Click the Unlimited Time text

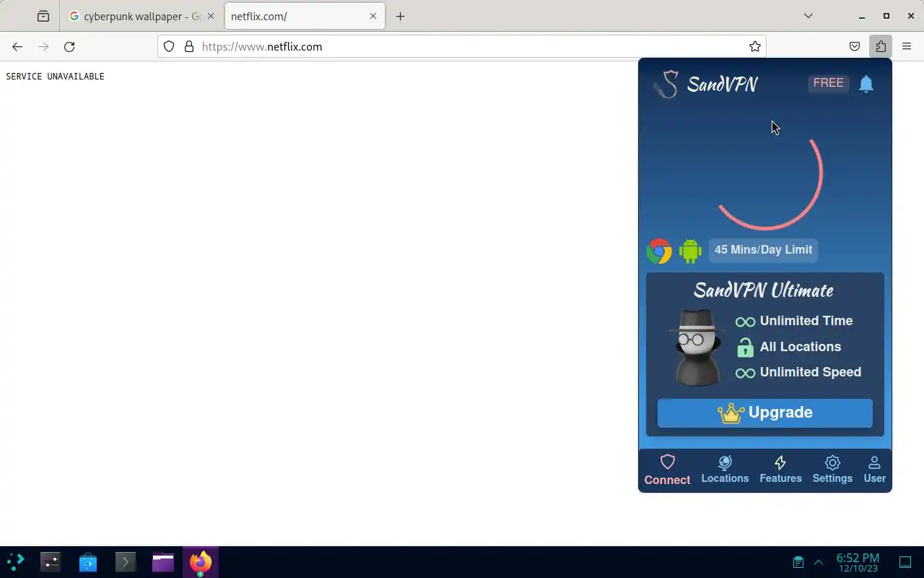click(x=806, y=321)
